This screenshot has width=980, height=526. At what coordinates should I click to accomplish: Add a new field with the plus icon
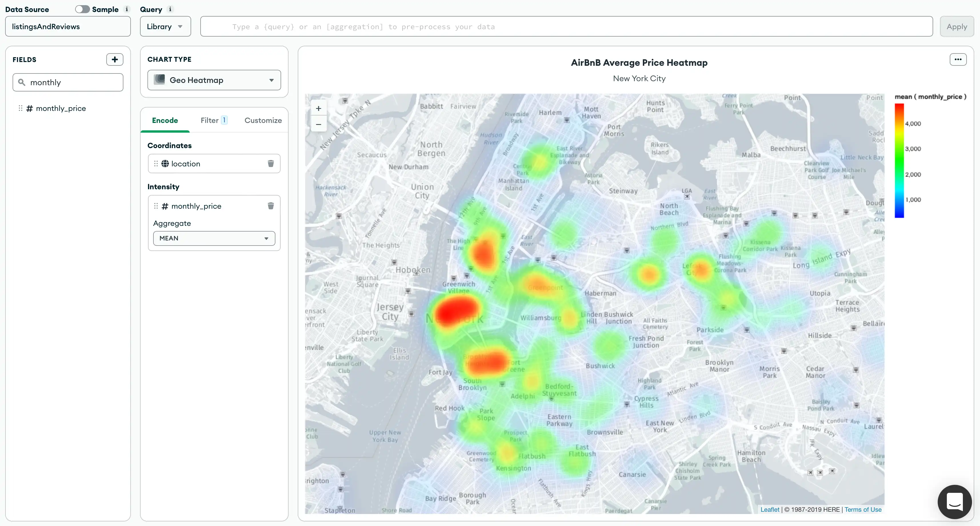click(115, 59)
